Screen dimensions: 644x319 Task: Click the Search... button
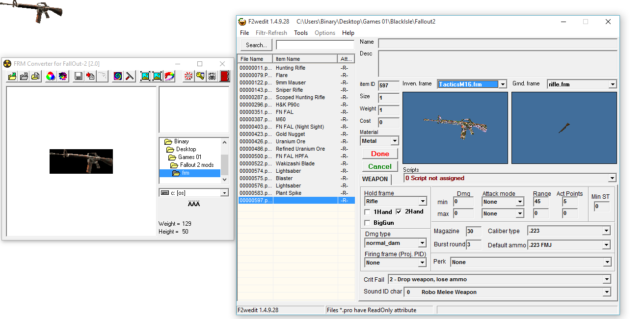point(256,45)
